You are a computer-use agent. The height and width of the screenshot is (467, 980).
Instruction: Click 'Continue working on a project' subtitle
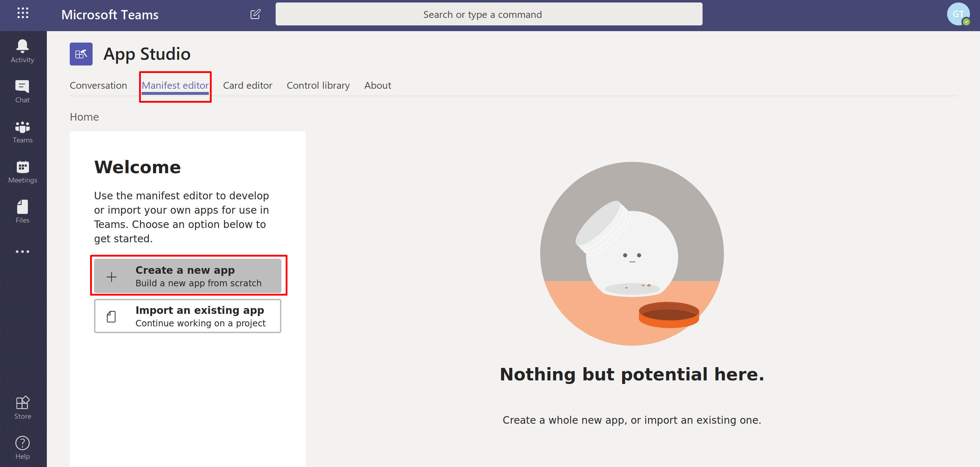[201, 323]
